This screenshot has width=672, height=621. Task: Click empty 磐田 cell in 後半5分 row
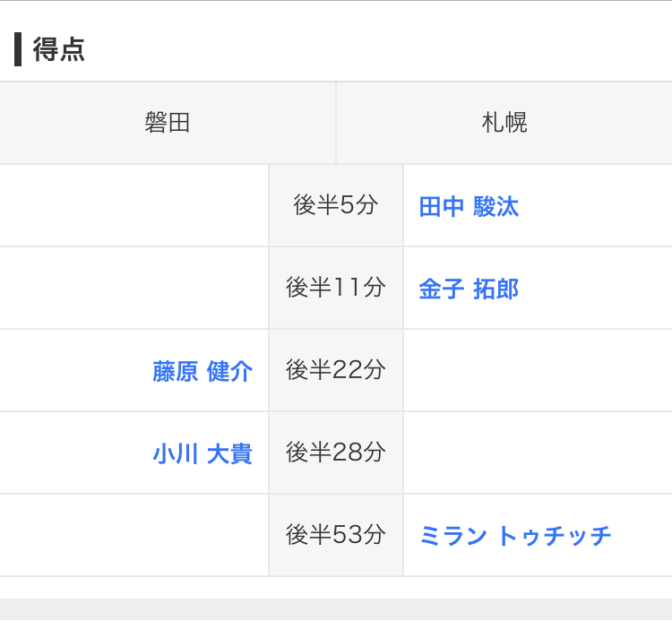pos(134,205)
